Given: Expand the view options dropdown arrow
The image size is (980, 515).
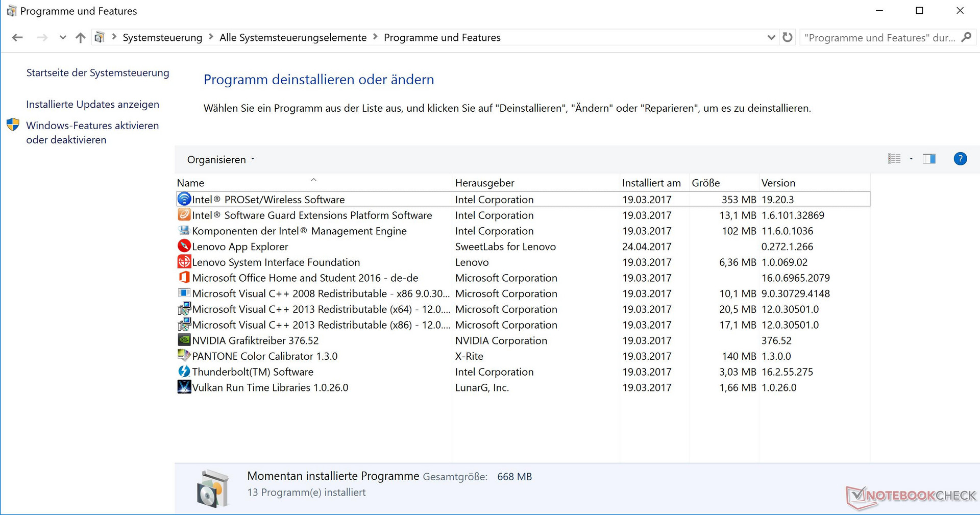Looking at the screenshot, I should pyautogui.click(x=911, y=159).
